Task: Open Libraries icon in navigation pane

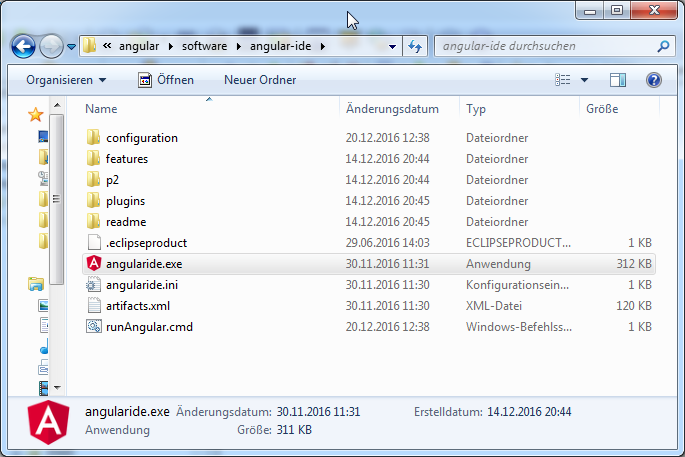Action: pyautogui.click(x=36, y=284)
